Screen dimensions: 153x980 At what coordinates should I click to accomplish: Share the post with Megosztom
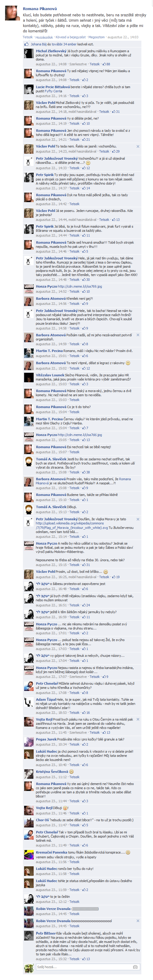click(x=96, y=37)
